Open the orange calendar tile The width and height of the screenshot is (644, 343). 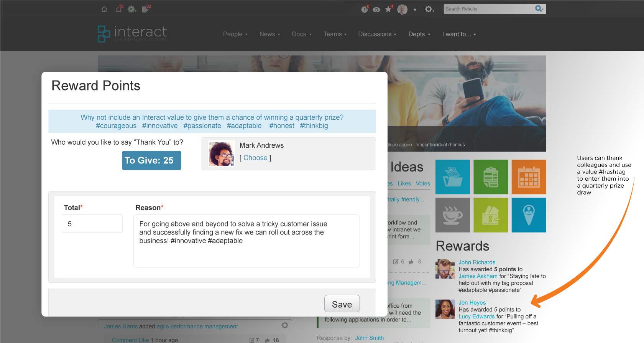529,177
